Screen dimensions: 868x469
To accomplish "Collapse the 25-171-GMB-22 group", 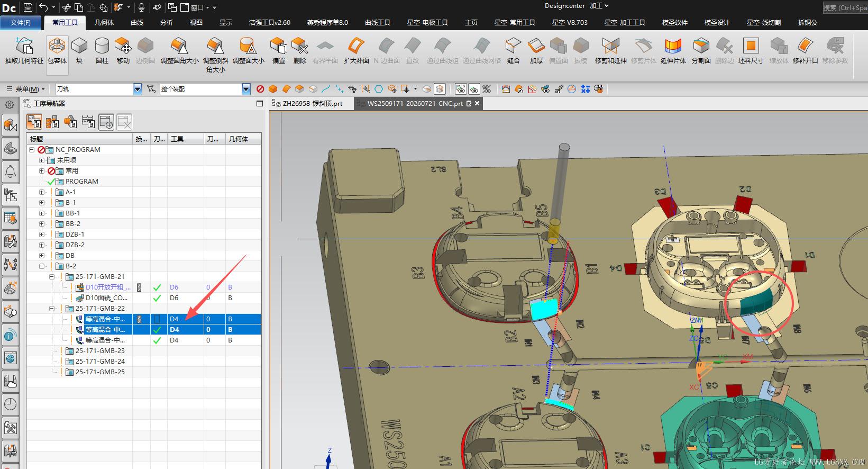I will point(52,309).
